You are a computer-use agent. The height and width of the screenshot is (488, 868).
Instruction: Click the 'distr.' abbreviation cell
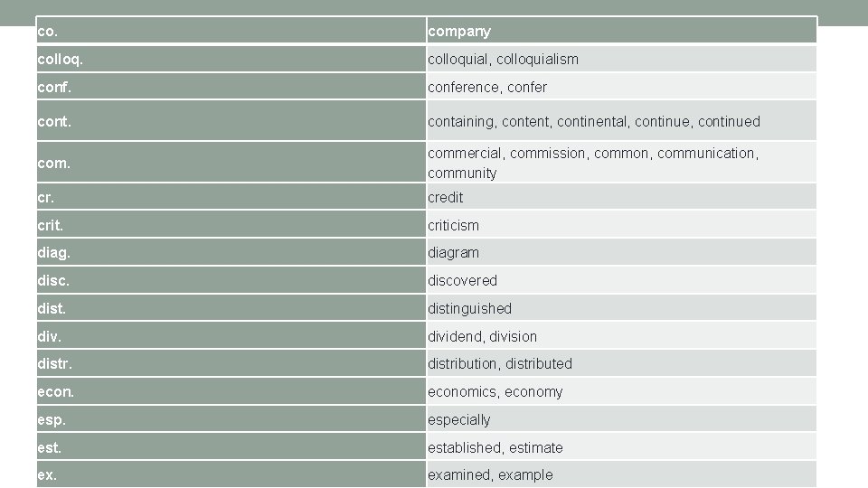point(231,363)
